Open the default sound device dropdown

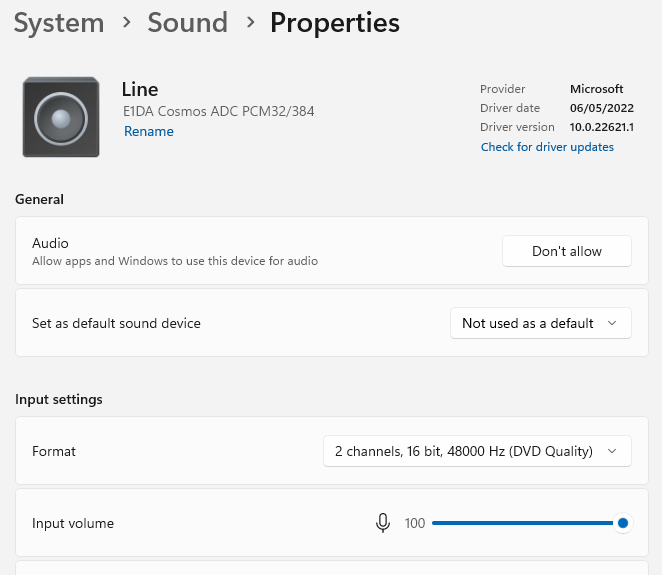click(540, 323)
